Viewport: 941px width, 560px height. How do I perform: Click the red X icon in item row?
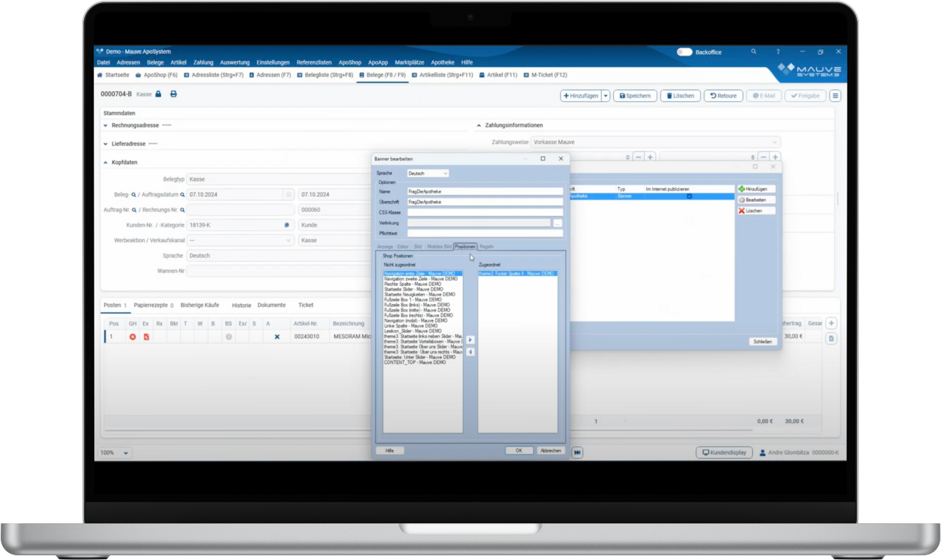tap(133, 337)
